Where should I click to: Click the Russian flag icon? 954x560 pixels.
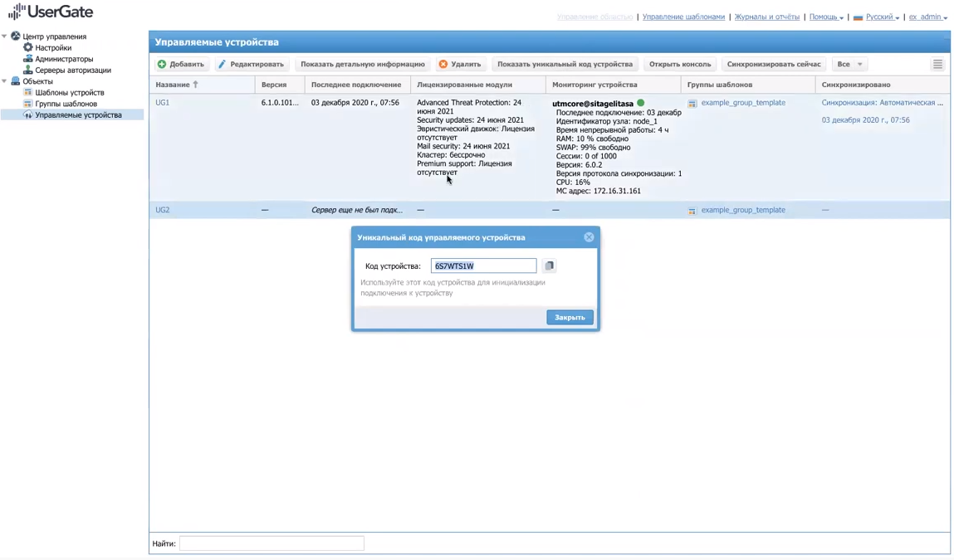858,17
